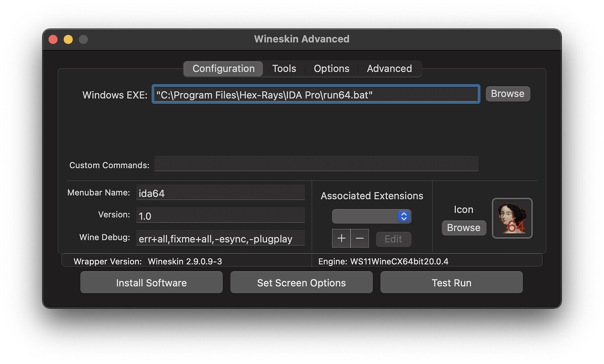Image resolution: width=604 pixels, height=364 pixels.
Task: Switch to the Tools tab
Action: [x=284, y=68]
